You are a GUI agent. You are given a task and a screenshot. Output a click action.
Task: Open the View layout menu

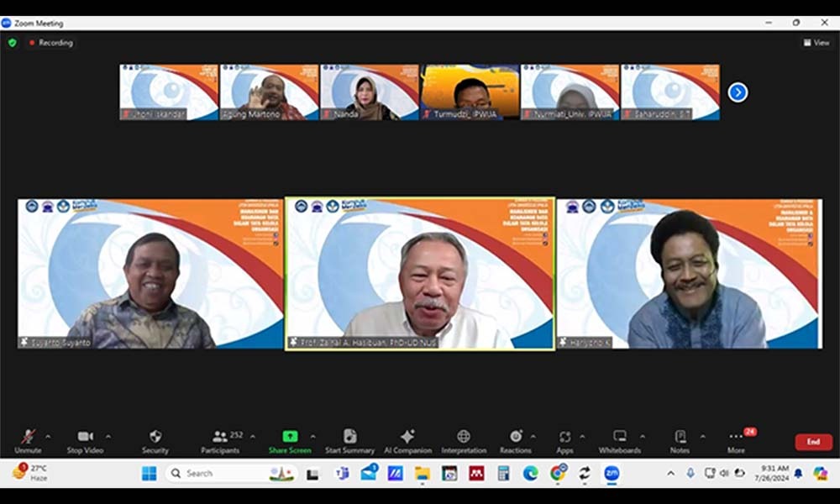816,43
